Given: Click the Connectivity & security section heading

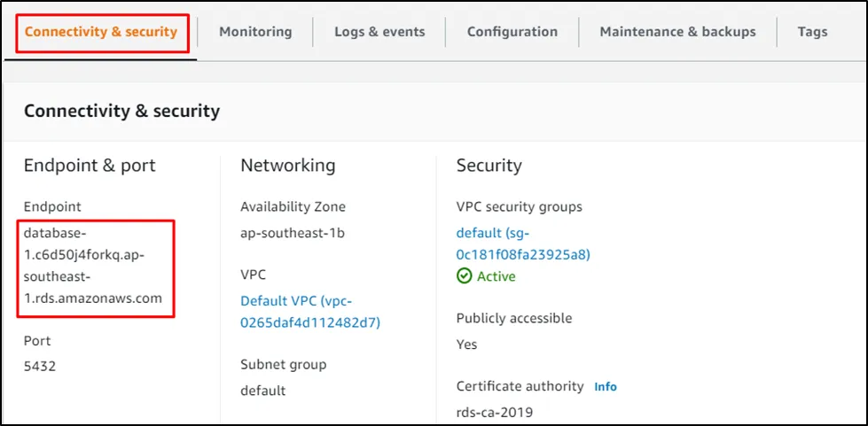Looking at the screenshot, I should point(121,111).
